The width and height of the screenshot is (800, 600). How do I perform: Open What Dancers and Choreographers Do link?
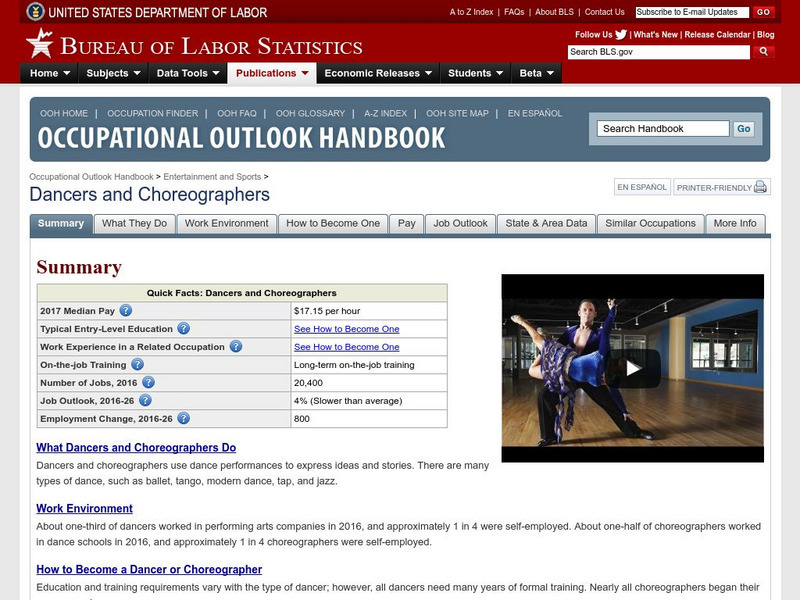(x=136, y=447)
